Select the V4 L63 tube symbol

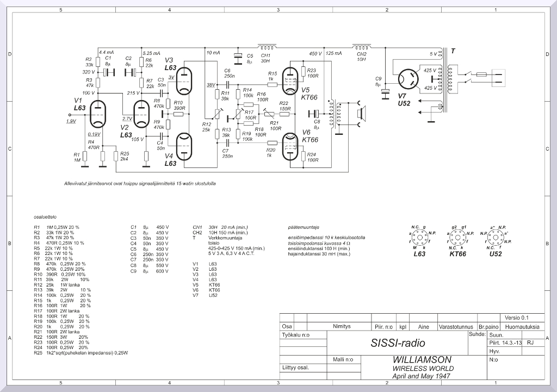point(185,147)
